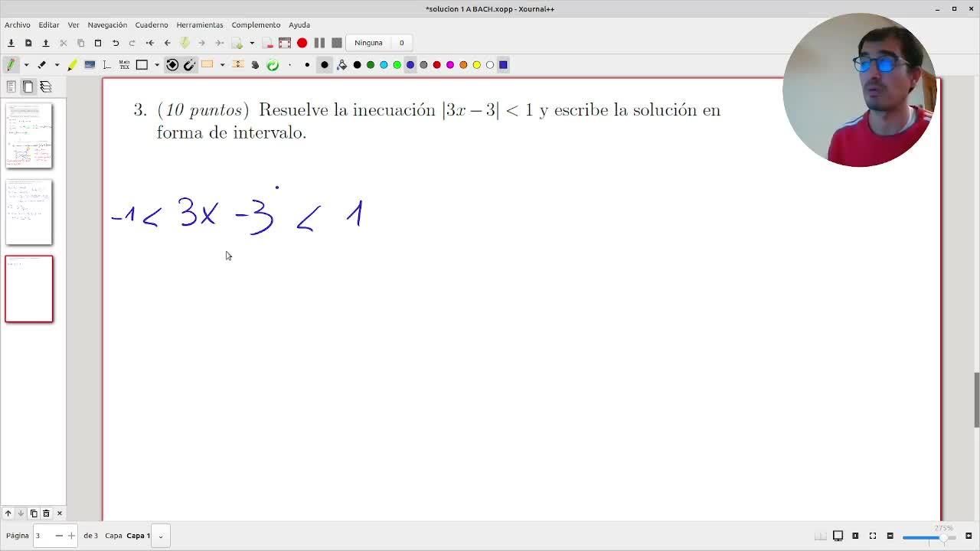Undo the last stroke
Screen dimensions: 980x551
pyautogui.click(x=116, y=43)
